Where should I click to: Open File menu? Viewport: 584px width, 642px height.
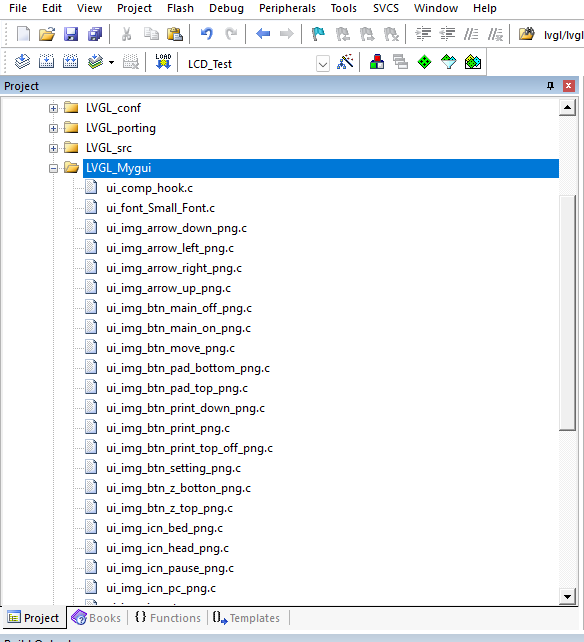pos(18,8)
